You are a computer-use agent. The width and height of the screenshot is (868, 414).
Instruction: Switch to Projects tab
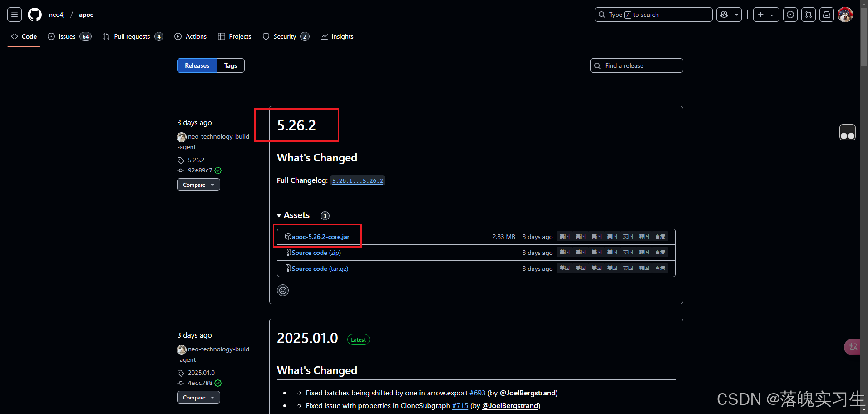pyautogui.click(x=235, y=36)
